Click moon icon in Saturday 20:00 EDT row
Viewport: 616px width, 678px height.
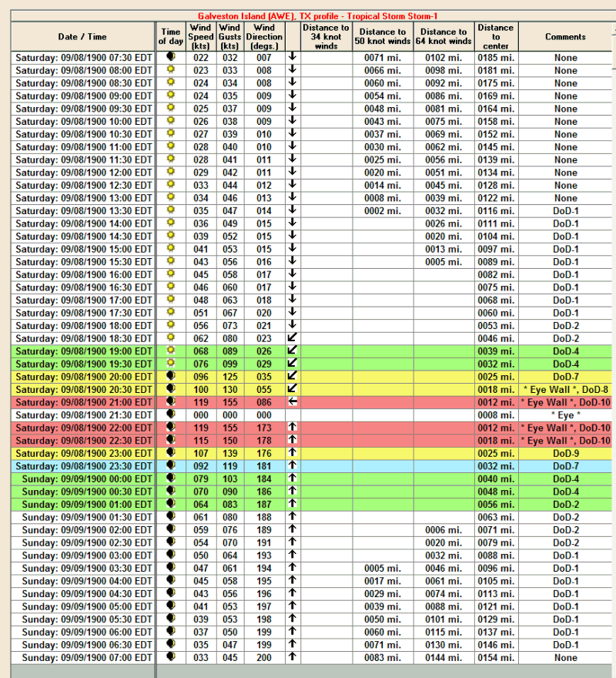[x=171, y=376]
